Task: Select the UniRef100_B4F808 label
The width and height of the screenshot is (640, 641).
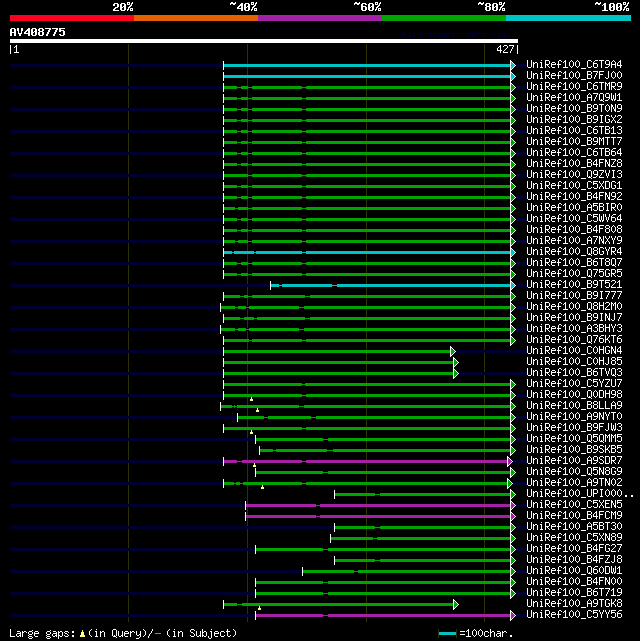Action: coord(574,229)
